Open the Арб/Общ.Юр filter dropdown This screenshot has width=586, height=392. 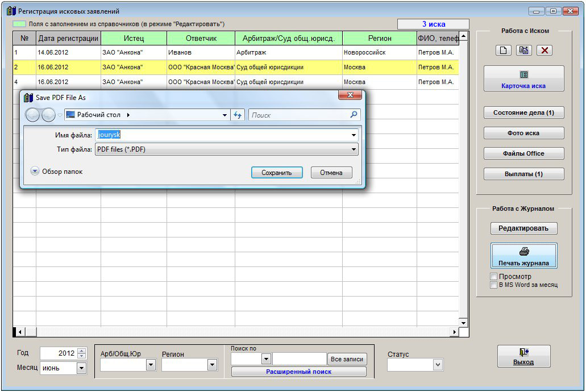151,365
